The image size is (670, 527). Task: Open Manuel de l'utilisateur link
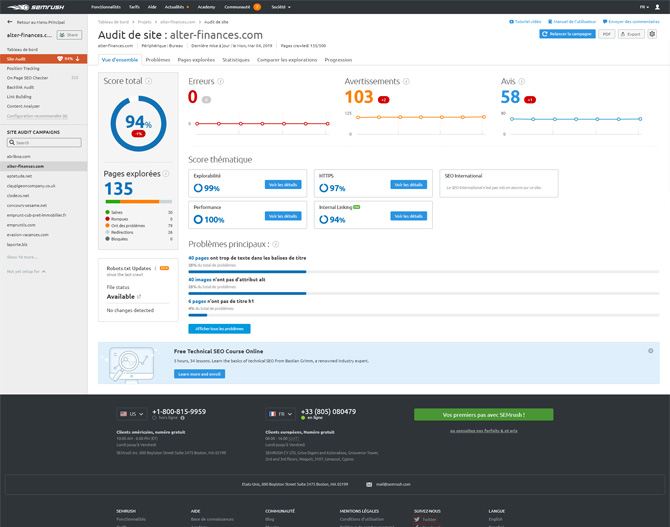[572, 21]
